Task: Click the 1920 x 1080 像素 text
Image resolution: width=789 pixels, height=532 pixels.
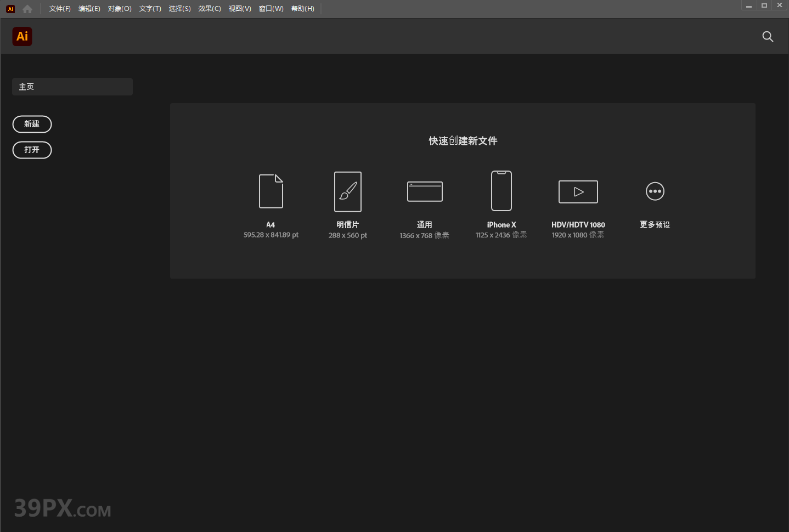Action: 578,235
